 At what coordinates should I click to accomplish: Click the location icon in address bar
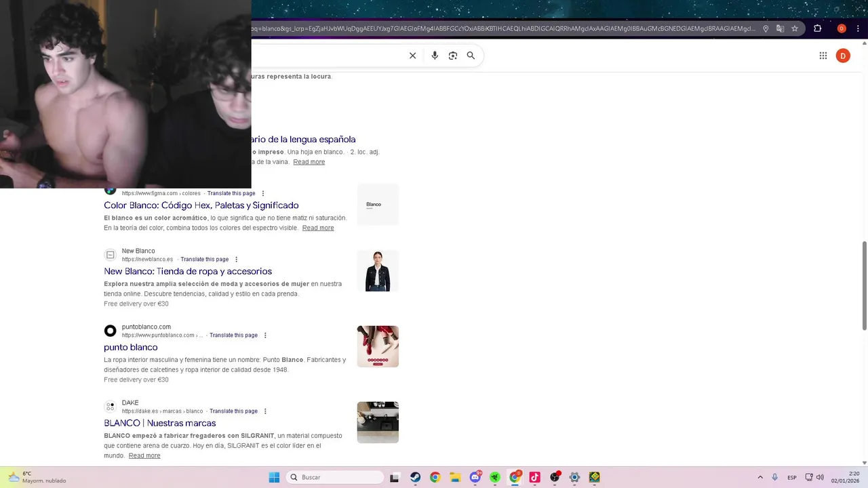pyautogui.click(x=766, y=28)
